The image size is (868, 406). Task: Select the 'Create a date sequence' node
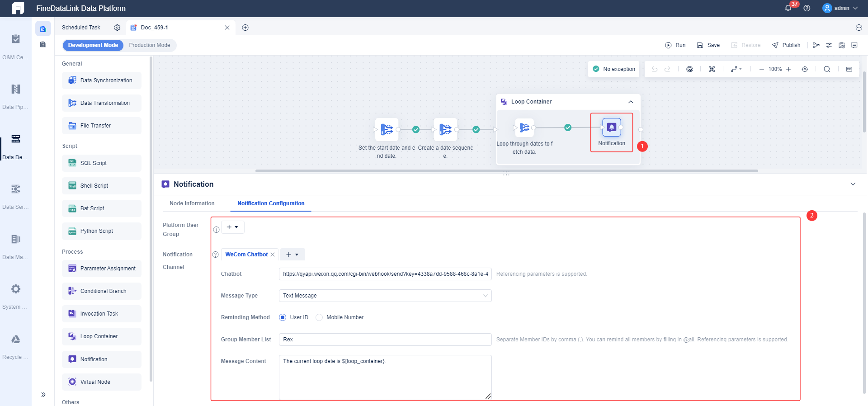445,130
